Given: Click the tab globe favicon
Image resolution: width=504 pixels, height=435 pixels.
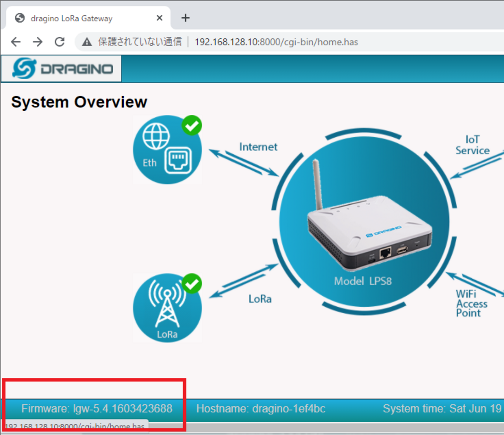Looking at the screenshot, I should point(20,18).
